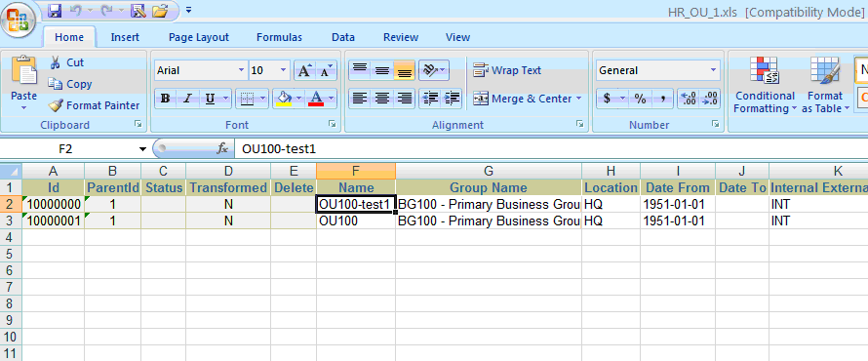Viewport: 868px width, 361px height.
Task: Toggle Bold formatting
Action: (165, 100)
